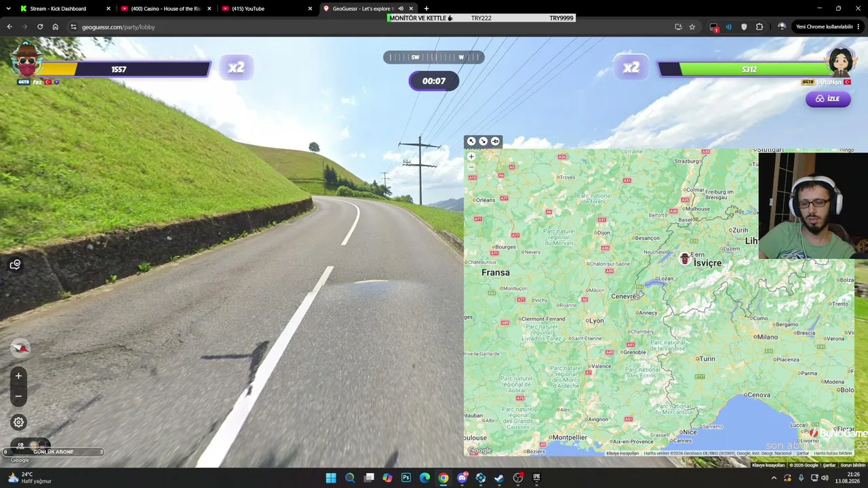Shrink the guess map with the down-right arrow
Image resolution: width=868 pixels, height=488 pixels.
tap(484, 142)
